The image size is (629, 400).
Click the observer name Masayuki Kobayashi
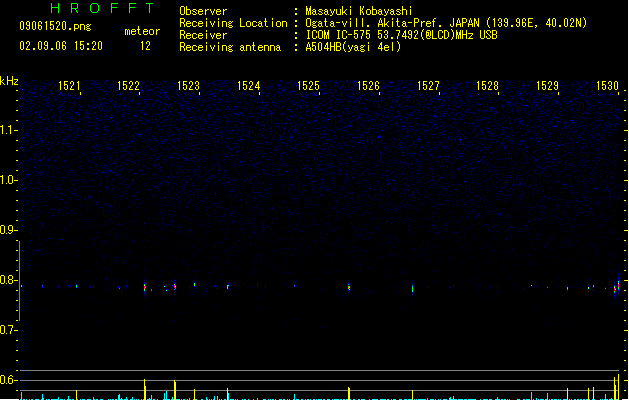pos(359,11)
